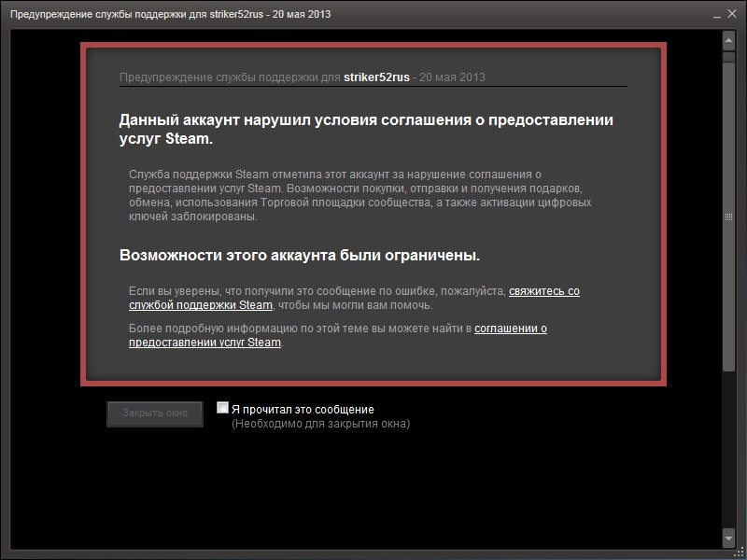Click the note '(Необходимо для закрытия окна)'

coord(320,424)
